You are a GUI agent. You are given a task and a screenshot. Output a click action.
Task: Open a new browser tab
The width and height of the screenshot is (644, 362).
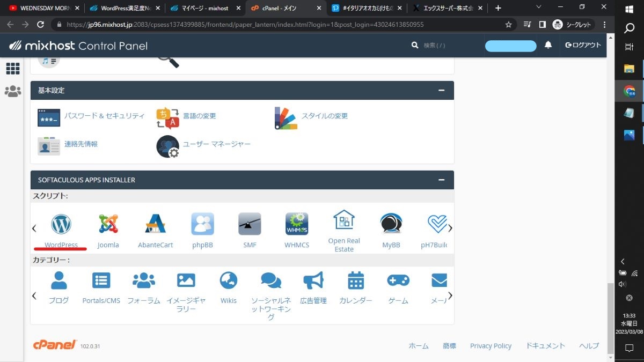[498, 8]
